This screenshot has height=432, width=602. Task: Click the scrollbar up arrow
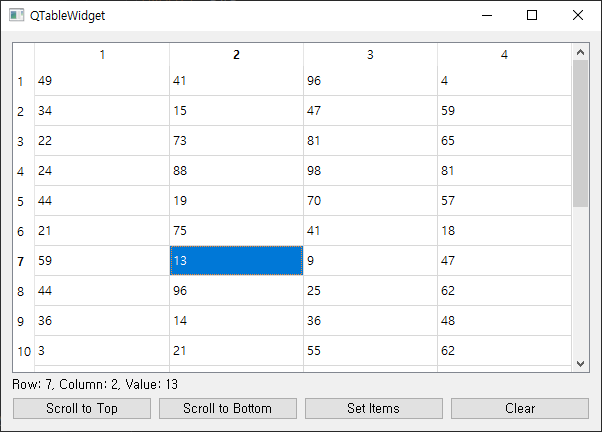tap(580, 52)
